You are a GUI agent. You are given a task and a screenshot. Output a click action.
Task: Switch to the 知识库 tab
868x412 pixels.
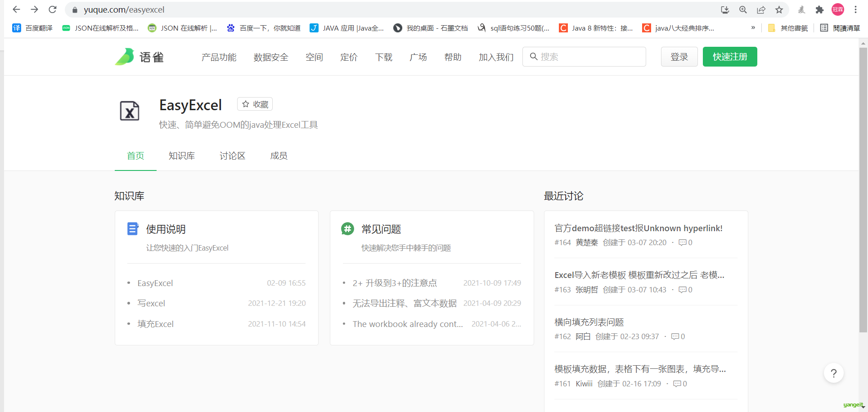pos(182,156)
